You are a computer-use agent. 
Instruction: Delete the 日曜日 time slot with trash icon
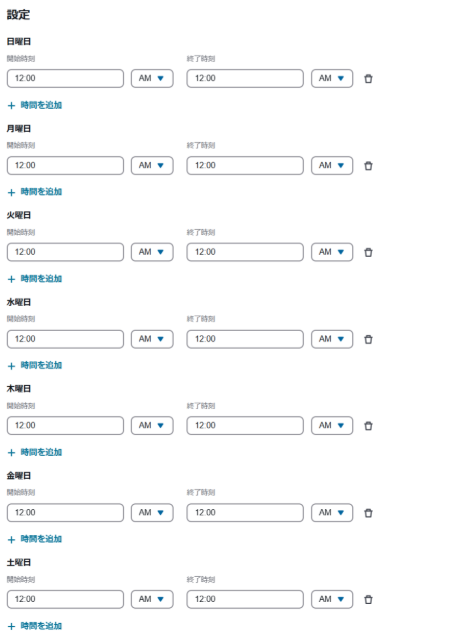(368, 79)
